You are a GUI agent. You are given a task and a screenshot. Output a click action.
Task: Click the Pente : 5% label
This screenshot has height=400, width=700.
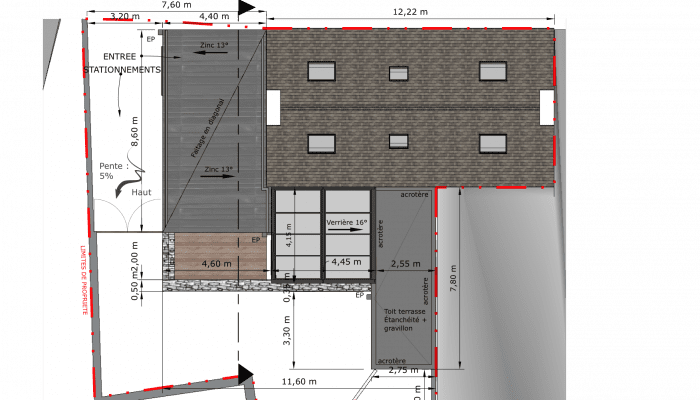112,171
